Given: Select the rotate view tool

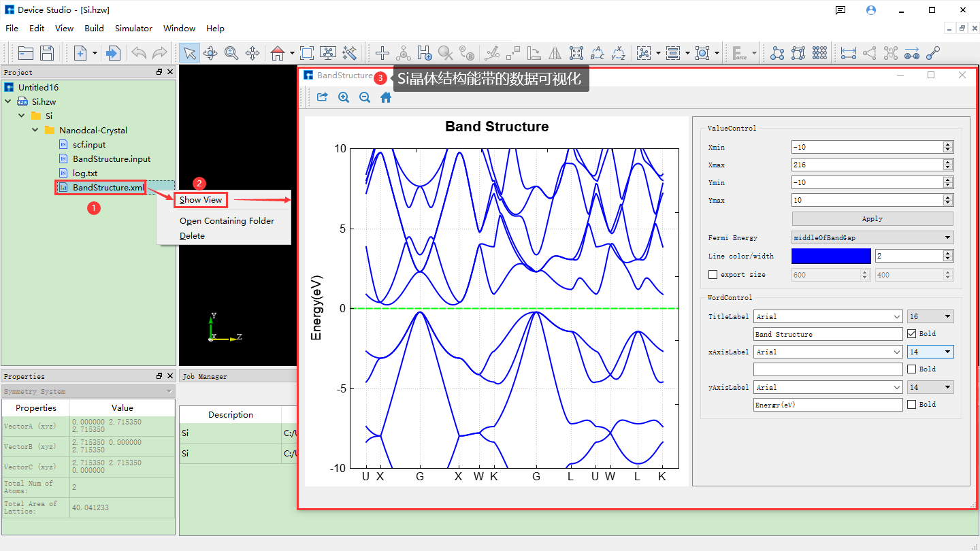Looking at the screenshot, I should pyautogui.click(x=210, y=53).
